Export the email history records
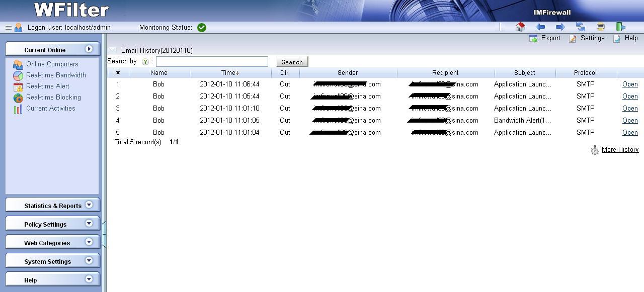This screenshot has width=644, height=292. (x=545, y=38)
